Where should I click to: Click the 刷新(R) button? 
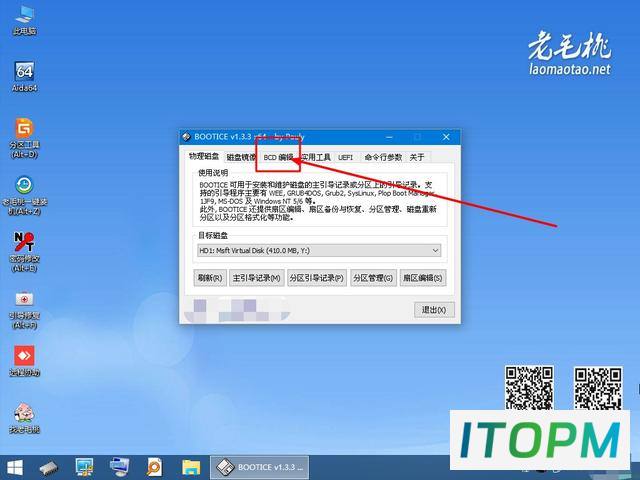(210, 278)
